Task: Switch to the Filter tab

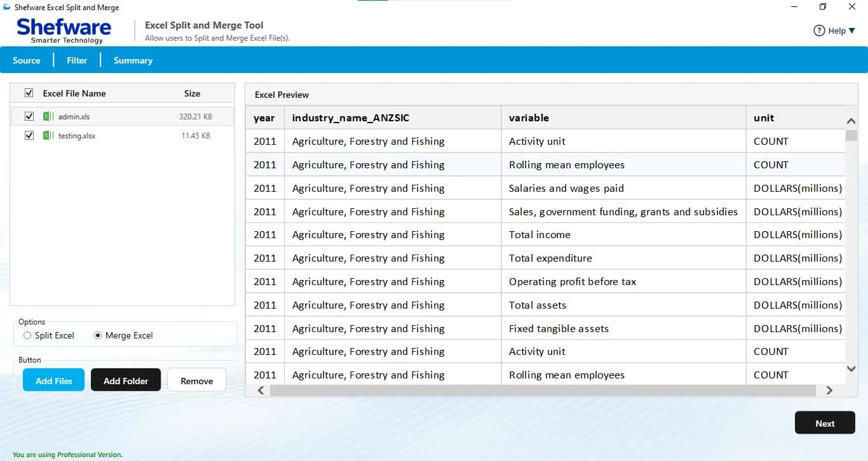Action: click(x=77, y=60)
